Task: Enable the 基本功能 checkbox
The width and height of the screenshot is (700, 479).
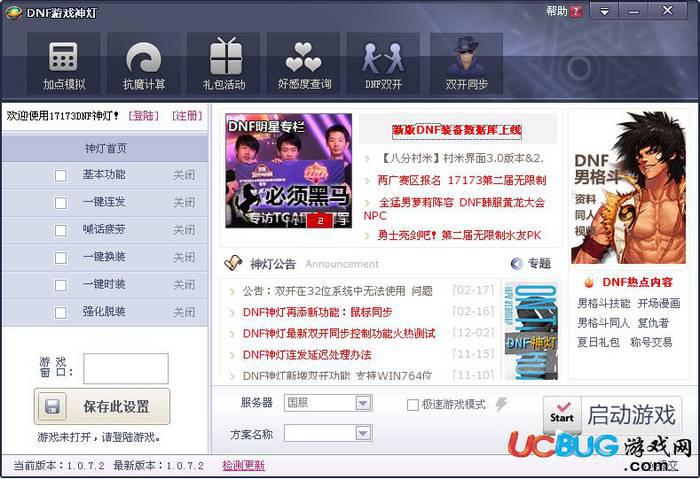Action: pos(61,175)
